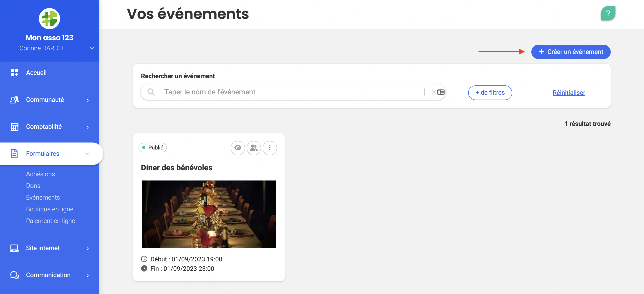Collapse the Formulaires section

pyautogui.click(x=87, y=154)
